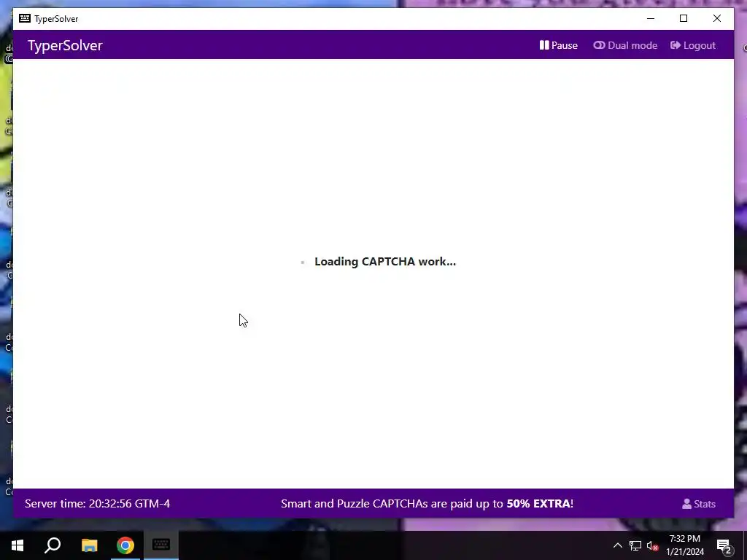This screenshot has width=747, height=560.
Task: Click the TyperSolver taskbar icon
Action: (161, 545)
